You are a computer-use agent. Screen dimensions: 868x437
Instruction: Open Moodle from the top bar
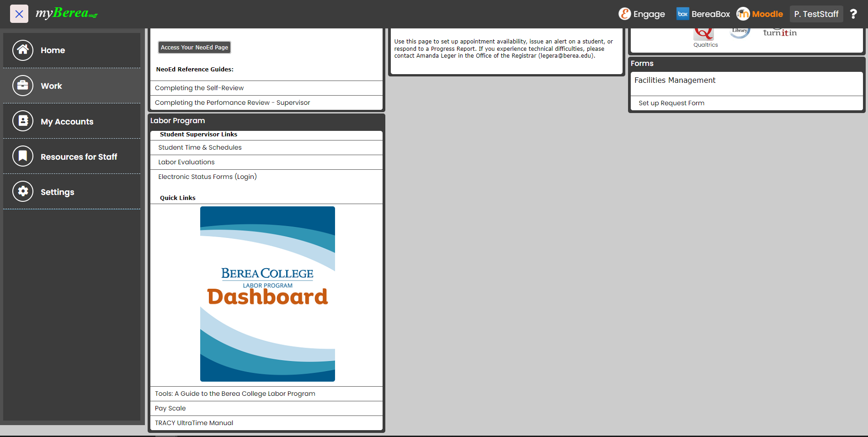(x=760, y=14)
